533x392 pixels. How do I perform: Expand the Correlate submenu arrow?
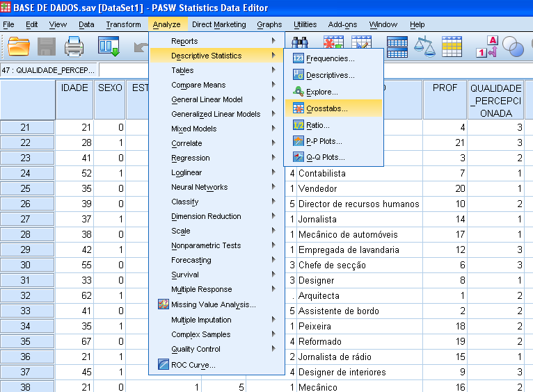273,143
